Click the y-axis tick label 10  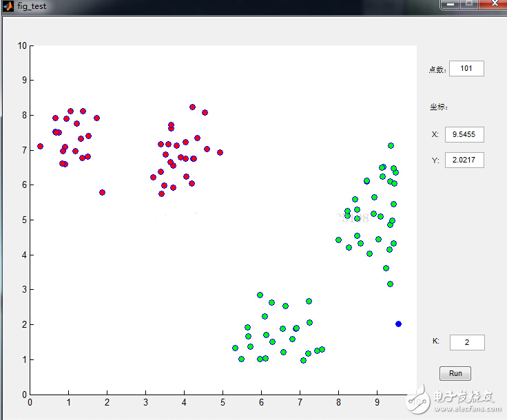pos(21,45)
